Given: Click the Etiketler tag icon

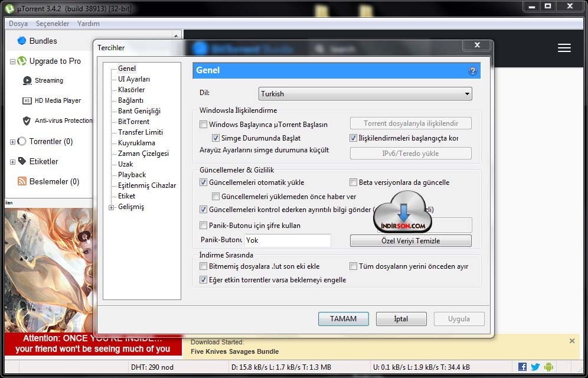Looking at the screenshot, I should pos(22,161).
